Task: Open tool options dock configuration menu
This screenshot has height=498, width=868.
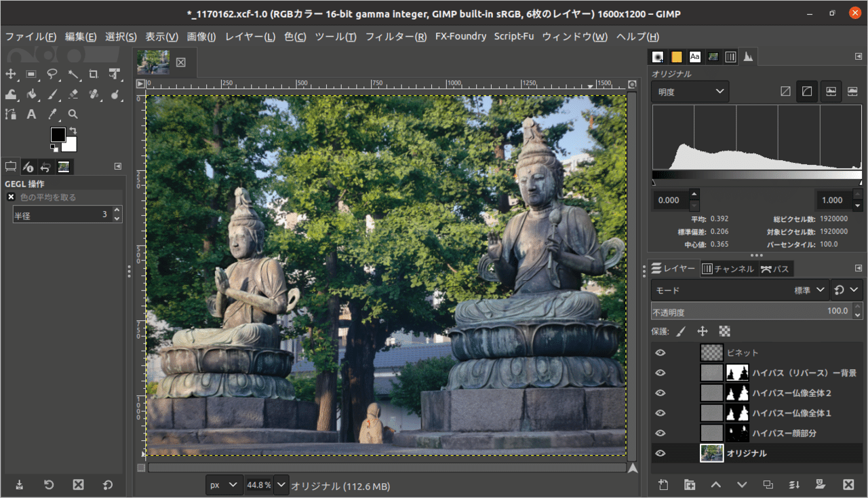Action: [x=118, y=166]
